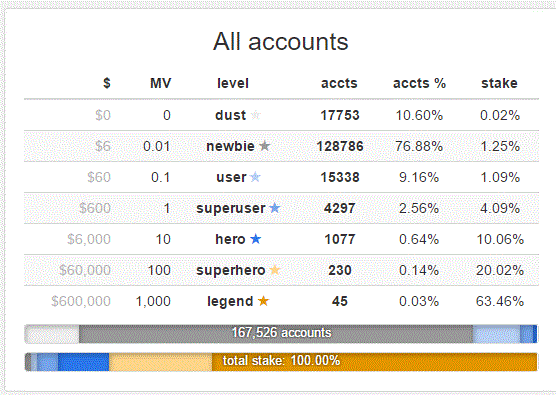Select the 'superhero' level label

(231, 270)
